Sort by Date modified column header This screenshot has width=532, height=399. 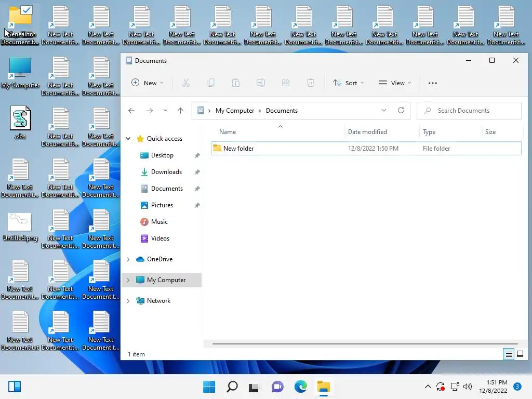(367, 131)
